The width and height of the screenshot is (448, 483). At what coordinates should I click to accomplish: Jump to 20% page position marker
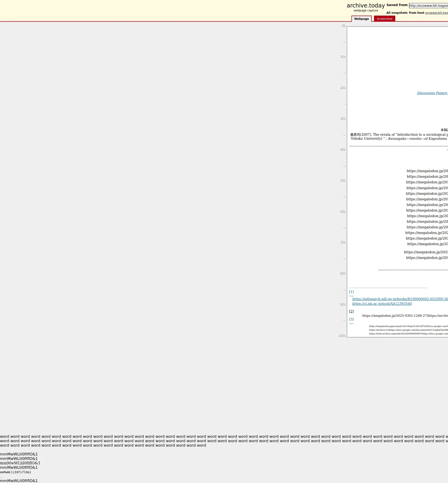(343, 88)
